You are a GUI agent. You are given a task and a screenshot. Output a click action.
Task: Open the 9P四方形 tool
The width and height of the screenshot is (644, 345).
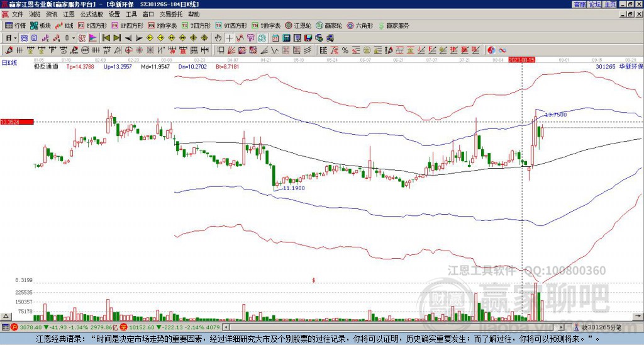pyautogui.click(x=128, y=25)
